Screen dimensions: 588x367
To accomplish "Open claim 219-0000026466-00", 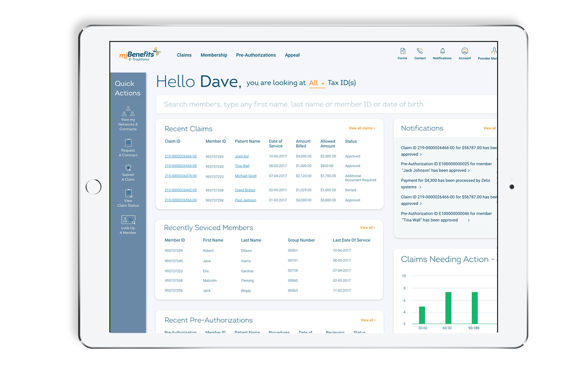I will point(181,156).
